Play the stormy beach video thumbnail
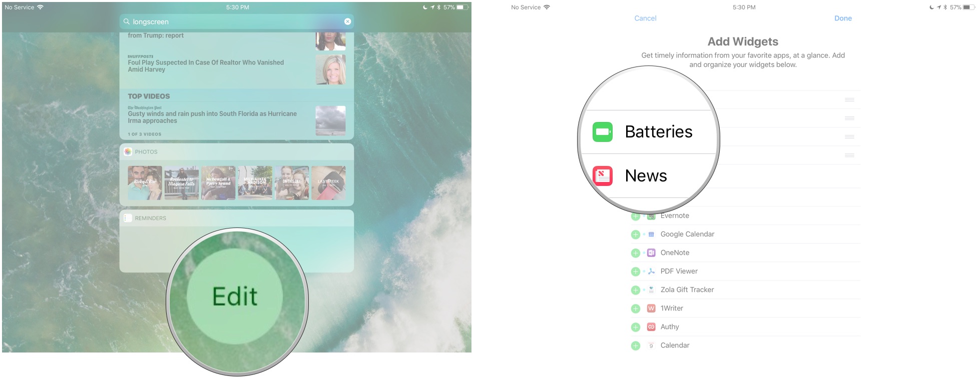980x380 pixels. click(x=330, y=120)
